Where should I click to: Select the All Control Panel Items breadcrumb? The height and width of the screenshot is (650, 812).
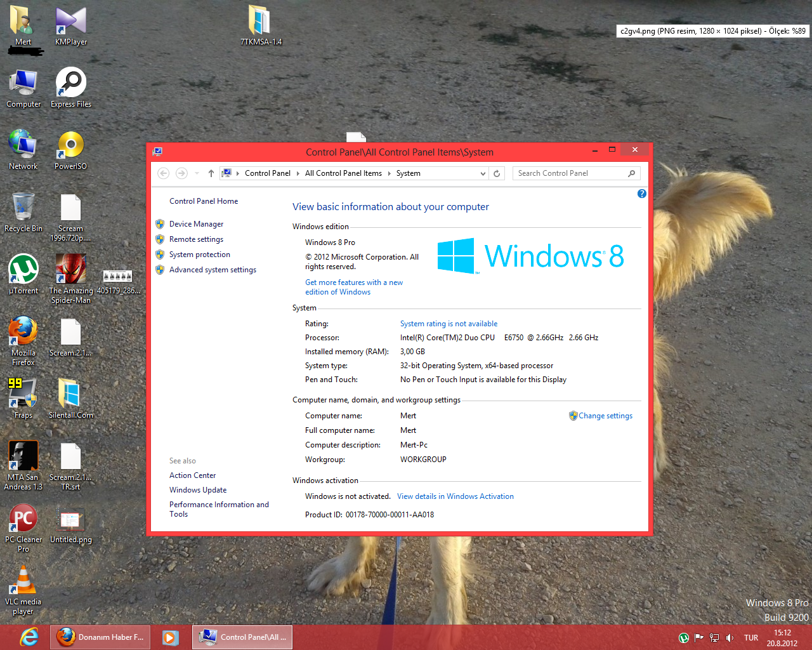coord(343,173)
